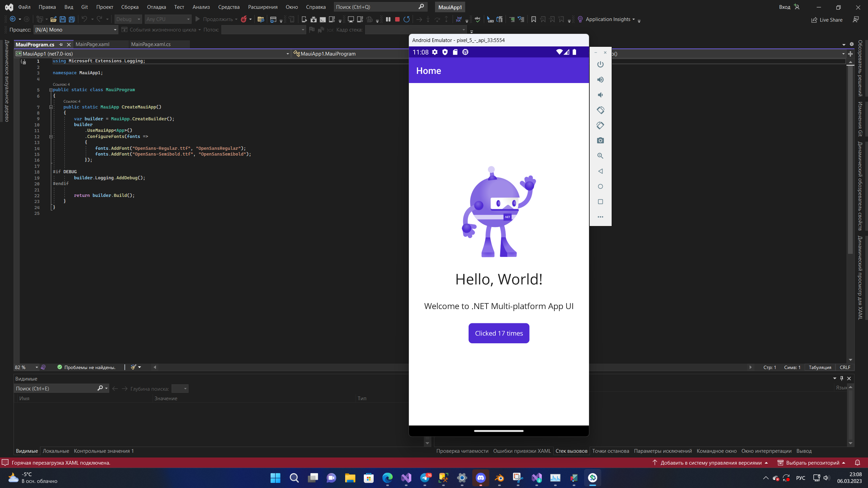Click the emulator zoom magnifier icon
Viewport: 868px width, 488px height.
click(600, 156)
